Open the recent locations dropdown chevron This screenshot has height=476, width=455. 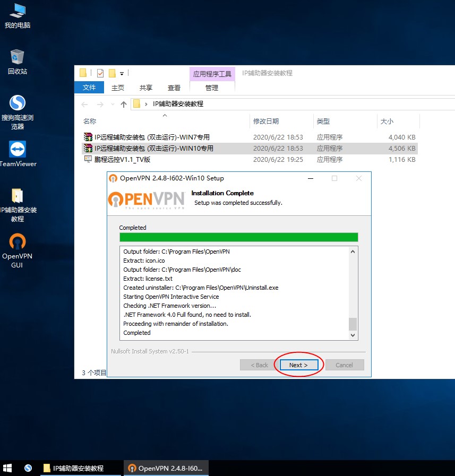(113, 104)
